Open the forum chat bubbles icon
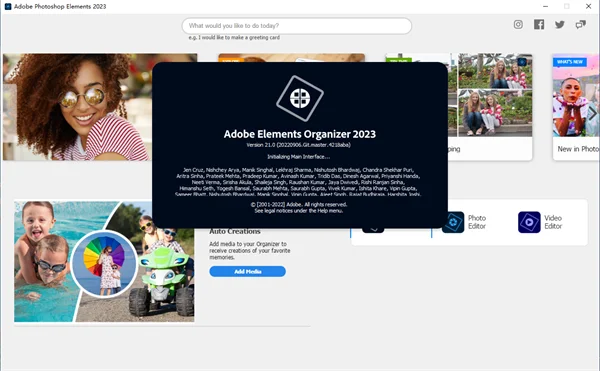Screen dimensions: 600x371 point(580,25)
